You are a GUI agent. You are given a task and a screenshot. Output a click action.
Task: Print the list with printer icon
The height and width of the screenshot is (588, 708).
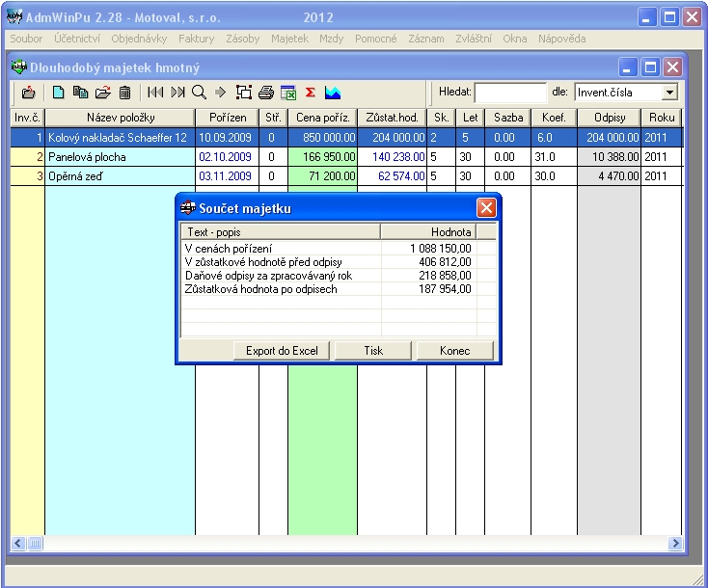pos(266,93)
